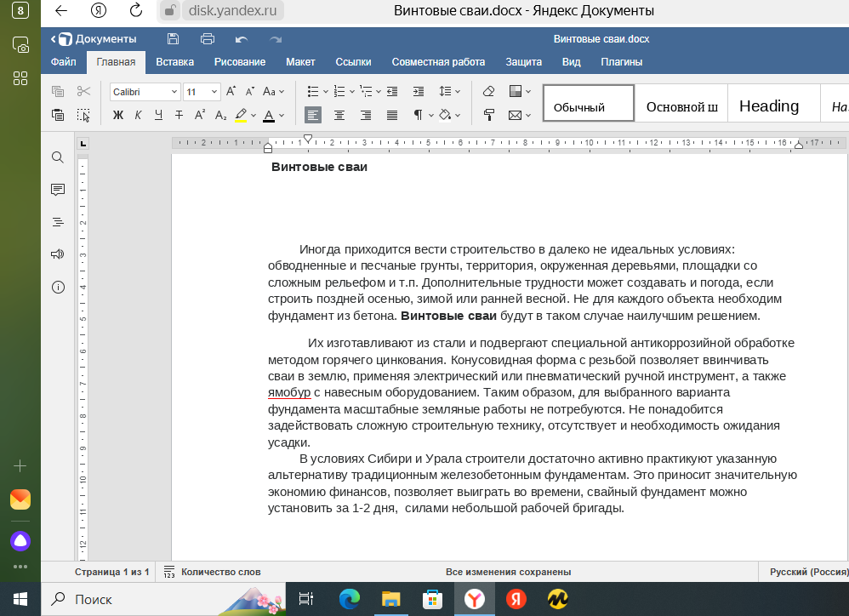The image size is (849, 616).
Task: Copy selection with the copy icon
Action: pyautogui.click(x=57, y=92)
